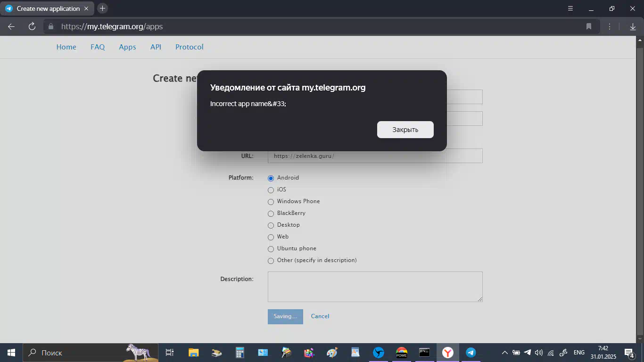Open the Wi-Fi network tray icon
Screen dimensions: 644x362
pos(551,353)
